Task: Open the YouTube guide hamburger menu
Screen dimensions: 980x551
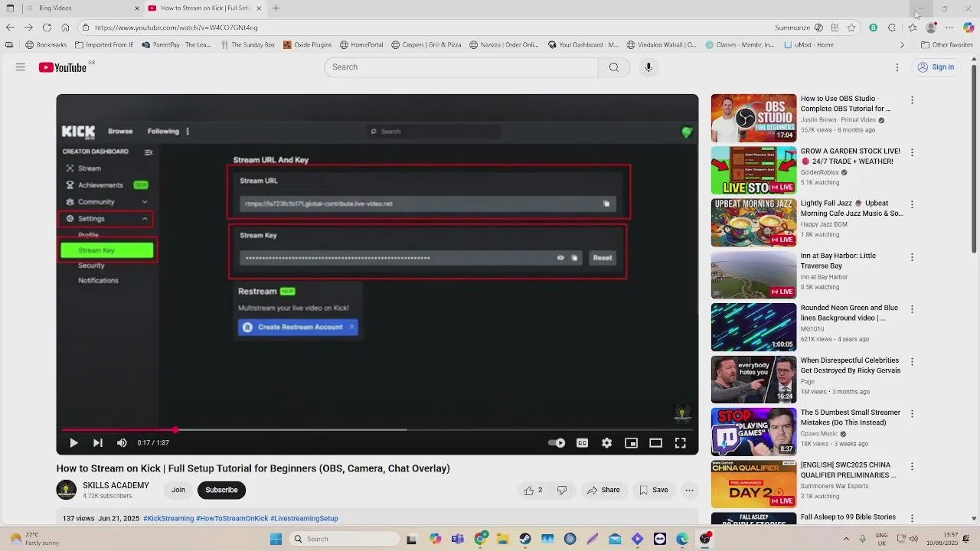Action: pyautogui.click(x=21, y=67)
